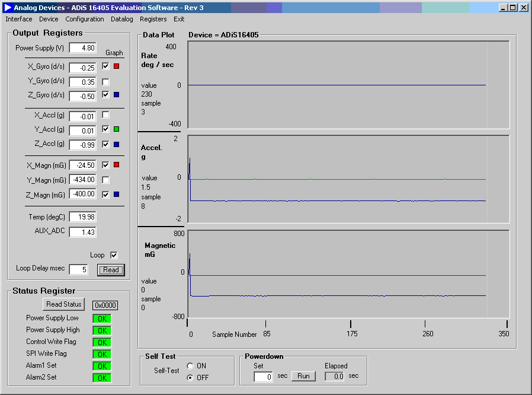Click the X_Gyro value field
This screenshot has height=395, width=532.
(x=83, y=68)
